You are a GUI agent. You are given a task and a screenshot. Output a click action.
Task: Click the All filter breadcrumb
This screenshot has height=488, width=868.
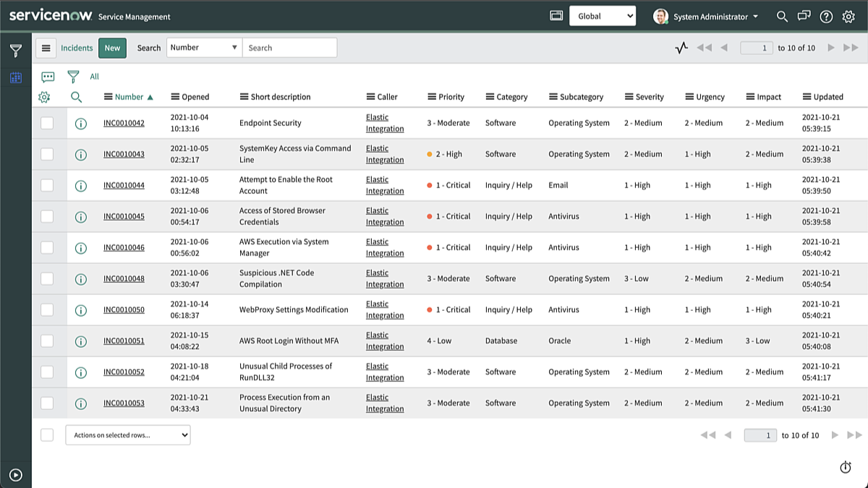94,77
